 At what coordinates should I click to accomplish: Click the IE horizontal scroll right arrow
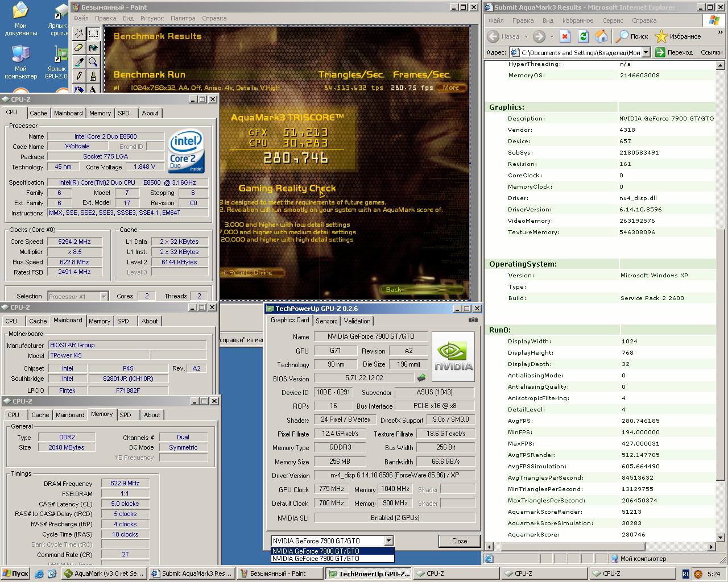pyautogui.click(x=712, y=547)
